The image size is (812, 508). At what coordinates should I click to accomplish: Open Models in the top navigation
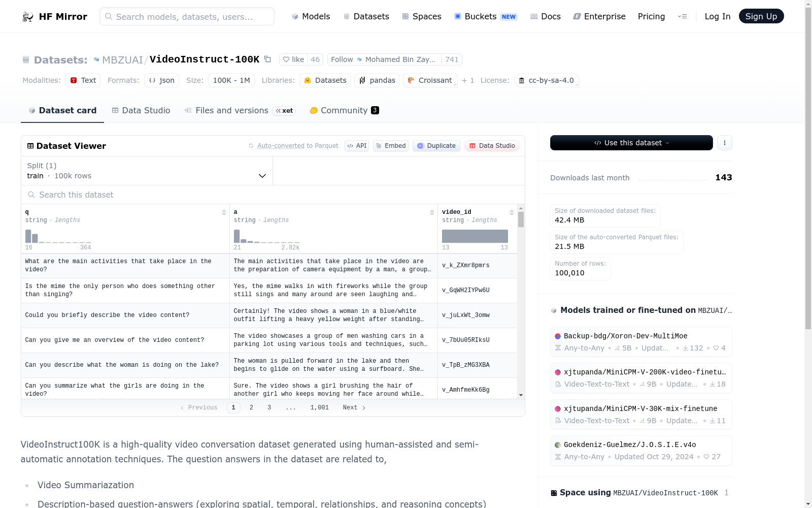pyautogui.click(x=311, y=16)
